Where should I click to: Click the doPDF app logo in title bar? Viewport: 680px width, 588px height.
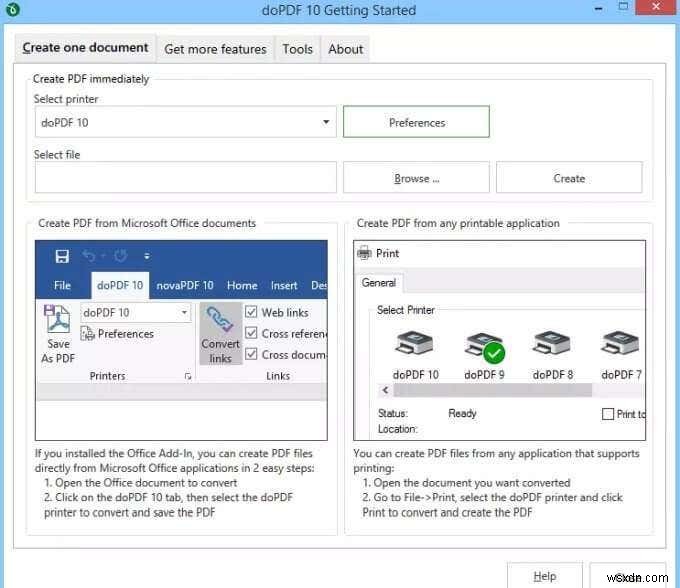13,9
